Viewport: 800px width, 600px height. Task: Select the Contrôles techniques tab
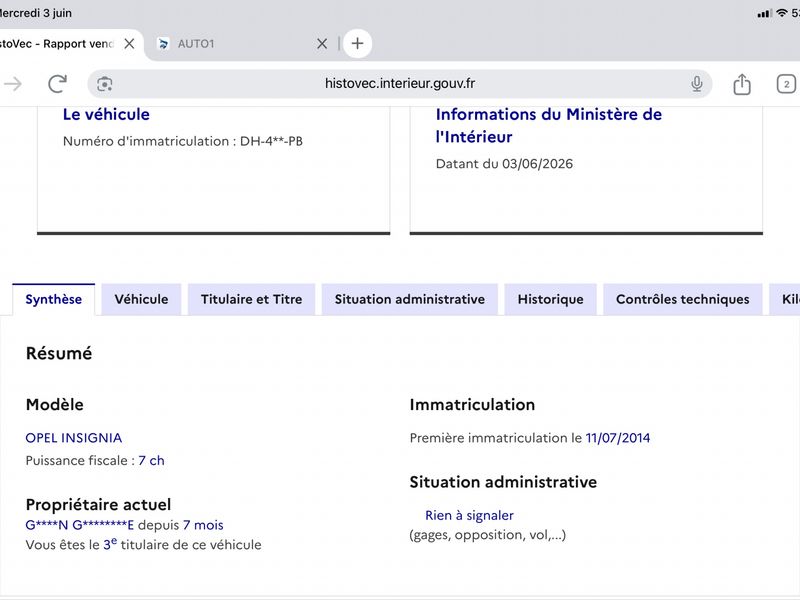pyautogui.click(x=683, y=299)
